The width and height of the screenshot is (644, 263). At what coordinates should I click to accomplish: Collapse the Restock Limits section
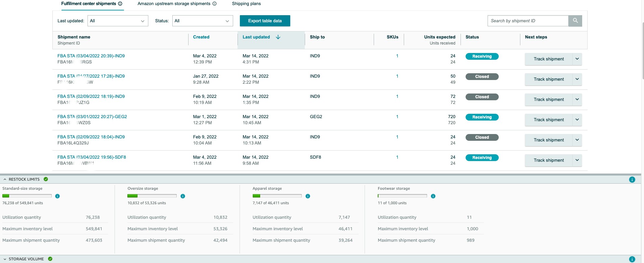tap(5, 179)
